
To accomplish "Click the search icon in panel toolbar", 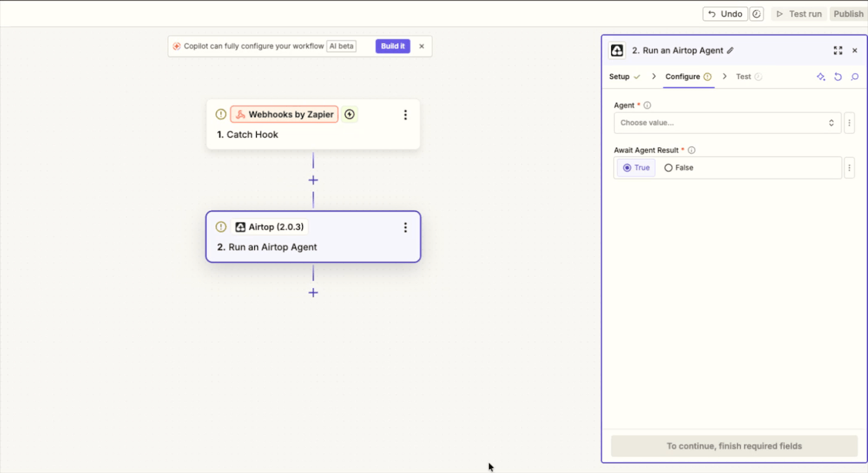I will click(855, 77).
